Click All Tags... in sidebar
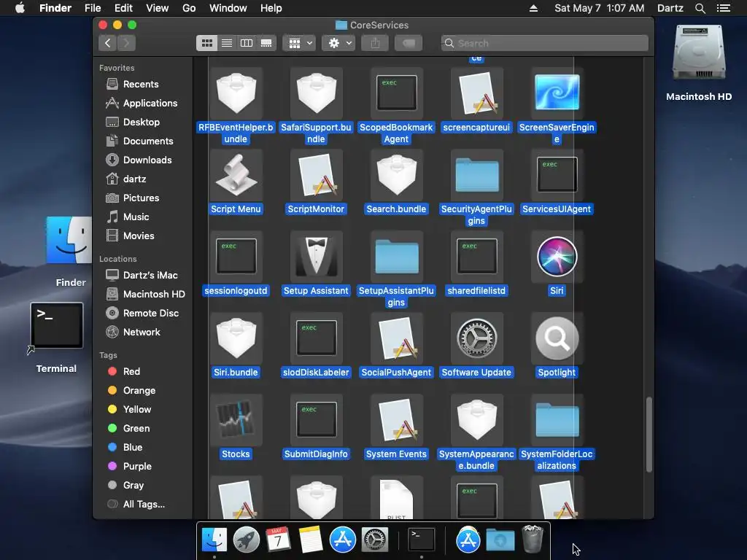This screenshot has height=560, width=747. 143,505
